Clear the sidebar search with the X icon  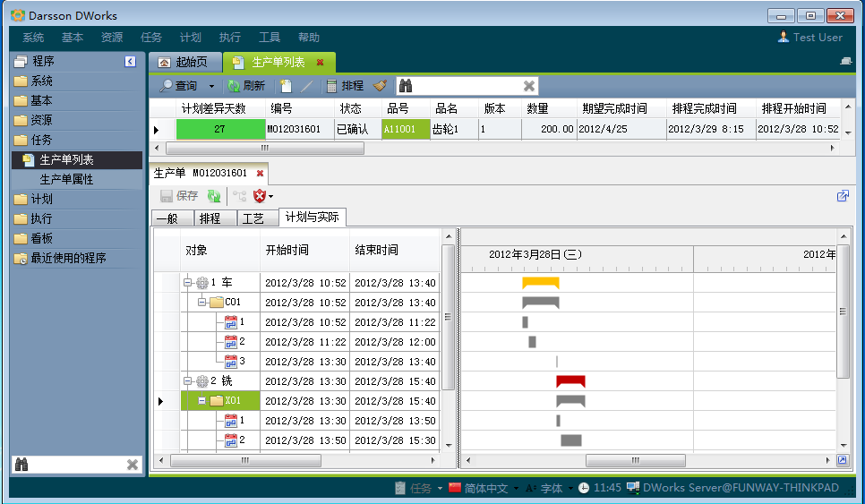[x=133, y=465]
